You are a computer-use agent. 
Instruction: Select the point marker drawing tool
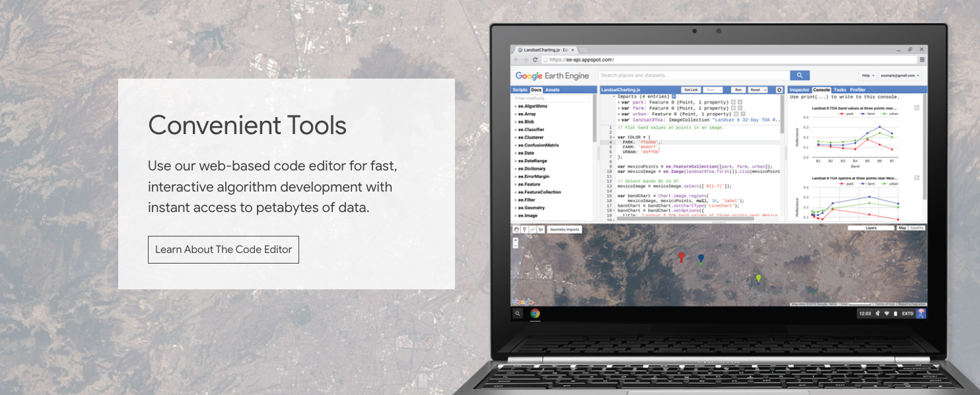[x=524, y=230]
